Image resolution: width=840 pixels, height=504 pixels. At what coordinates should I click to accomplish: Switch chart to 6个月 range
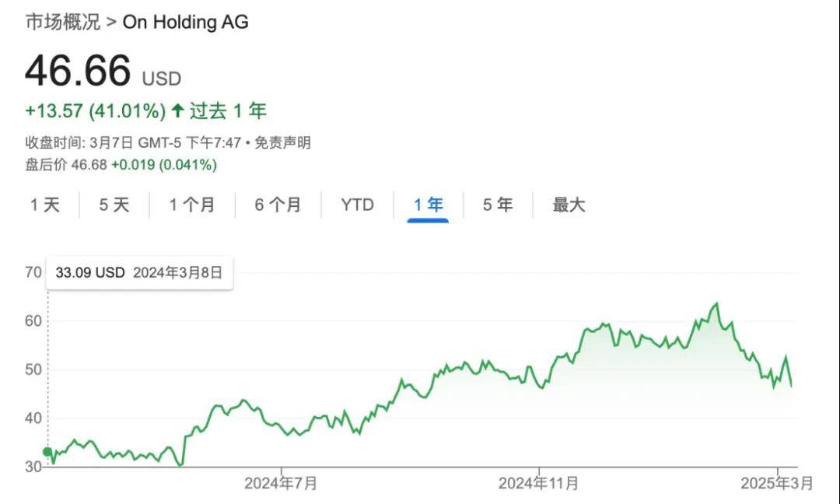tap(278, 205)
